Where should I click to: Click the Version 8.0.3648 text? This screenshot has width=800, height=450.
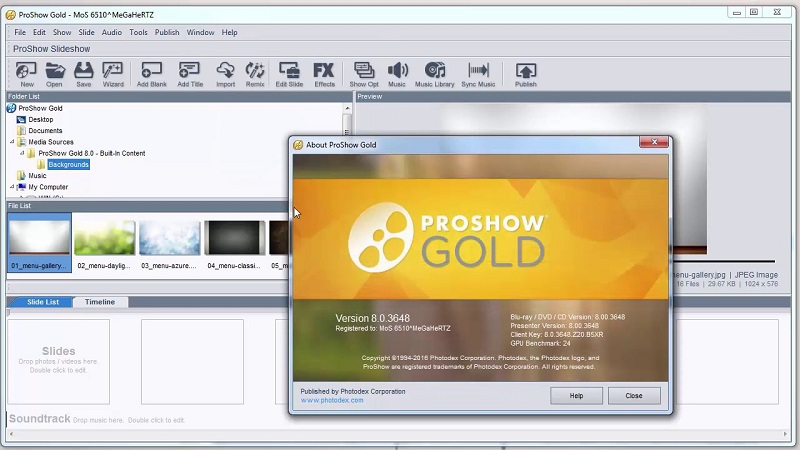pyautogui.click(x=372, y=318)
